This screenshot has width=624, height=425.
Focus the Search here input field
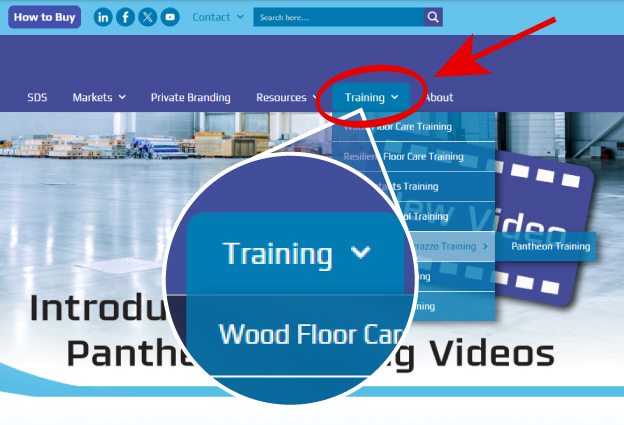pos(339,17)
